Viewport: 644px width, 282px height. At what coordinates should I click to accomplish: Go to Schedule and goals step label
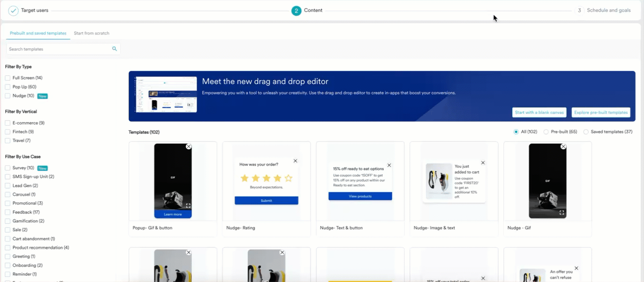click(x=609, y=10)
